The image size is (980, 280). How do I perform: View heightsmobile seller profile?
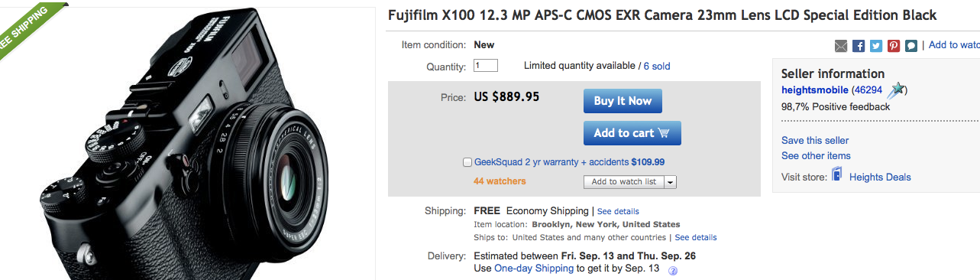[x=815, y=90]
